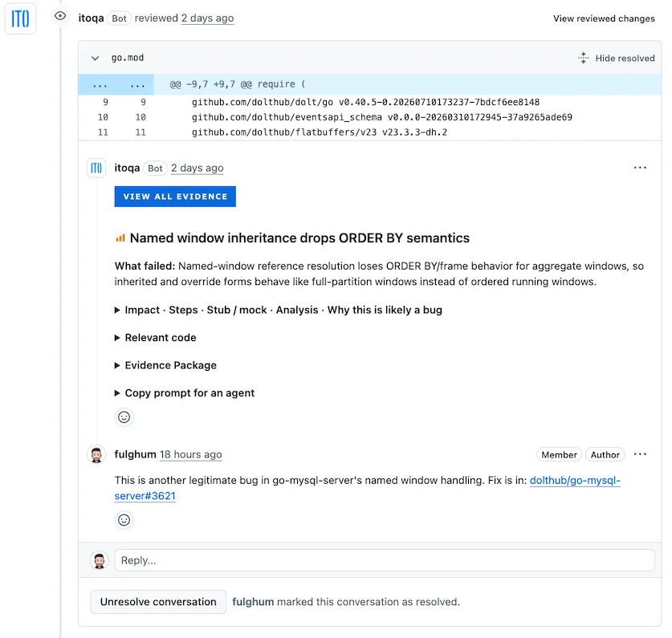Open fulghum's comment options menu (three dots)
Image resolution: width=672 pixels, height=638 pixels.
[x=640, y=454]
